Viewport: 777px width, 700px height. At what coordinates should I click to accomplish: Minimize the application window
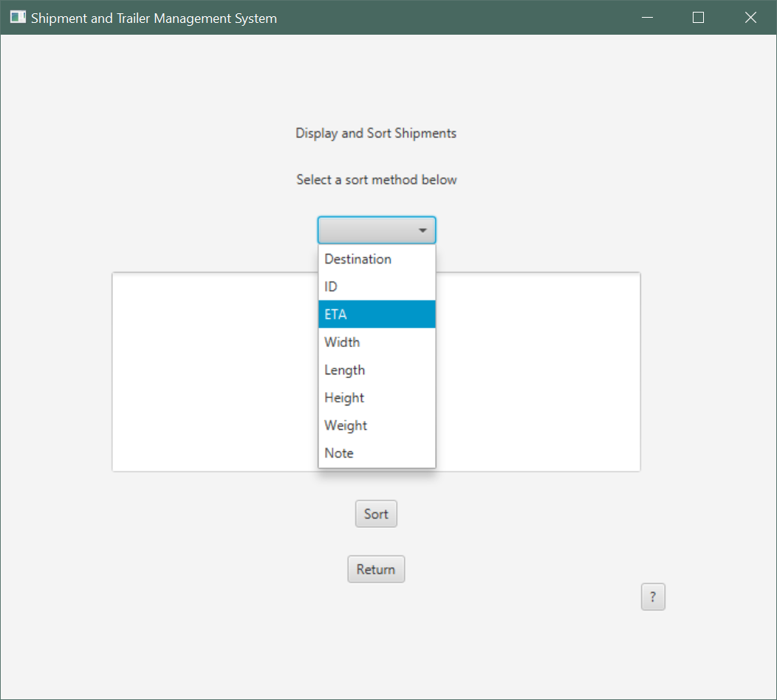coord(647,17)
